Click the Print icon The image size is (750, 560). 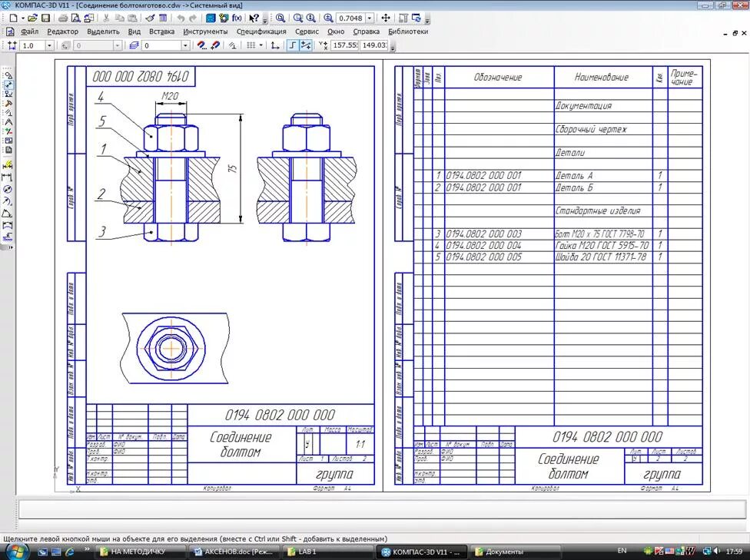(x=63, y=18)
